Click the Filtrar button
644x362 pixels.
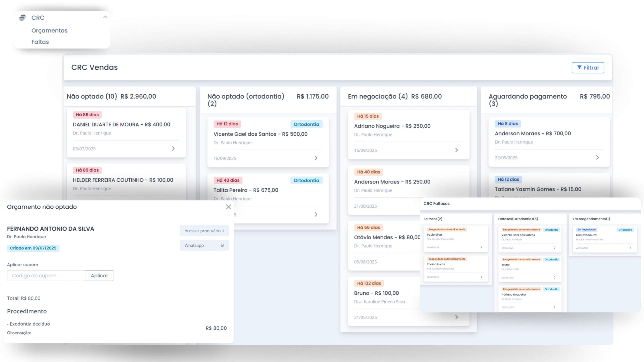[588, 68]
